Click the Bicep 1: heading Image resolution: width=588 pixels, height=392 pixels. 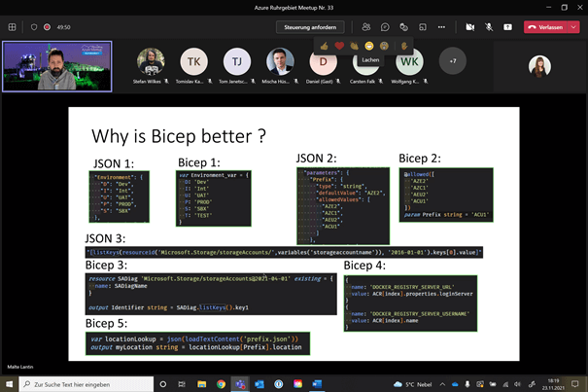198,162
